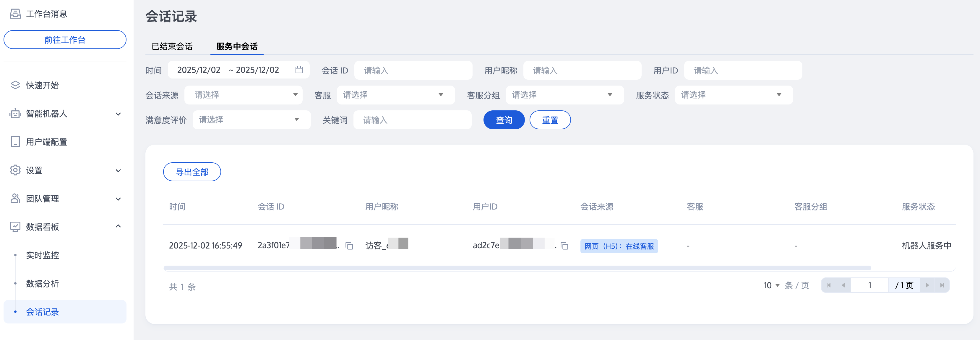Image resolution: width=980 pixels, height=340 pixels.
Task: Copy the user ID with copy icon
Action: pyautogui.click(x=564, y=246)
